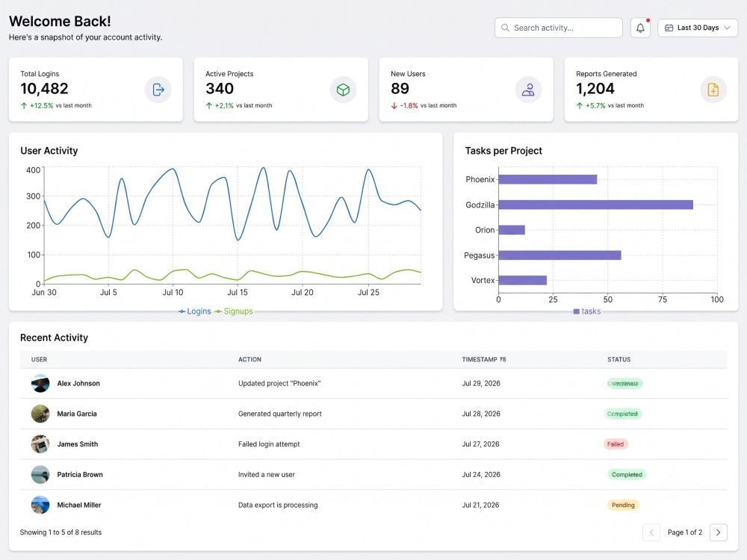The width and height of the screenshot is (747, 560).
Task: Click the Total Logins login icon
Action: 158,90
